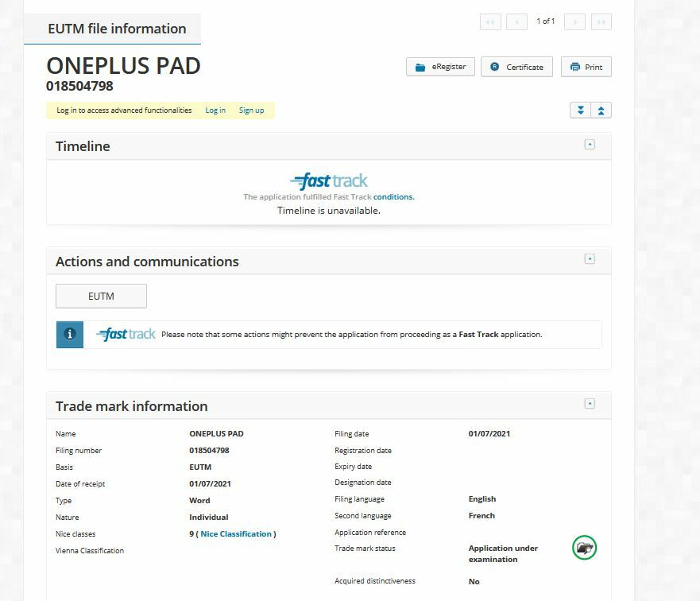This screenshot has width=700, height=601.
Task: Go to next result page arrow
Action: point(575,22)
